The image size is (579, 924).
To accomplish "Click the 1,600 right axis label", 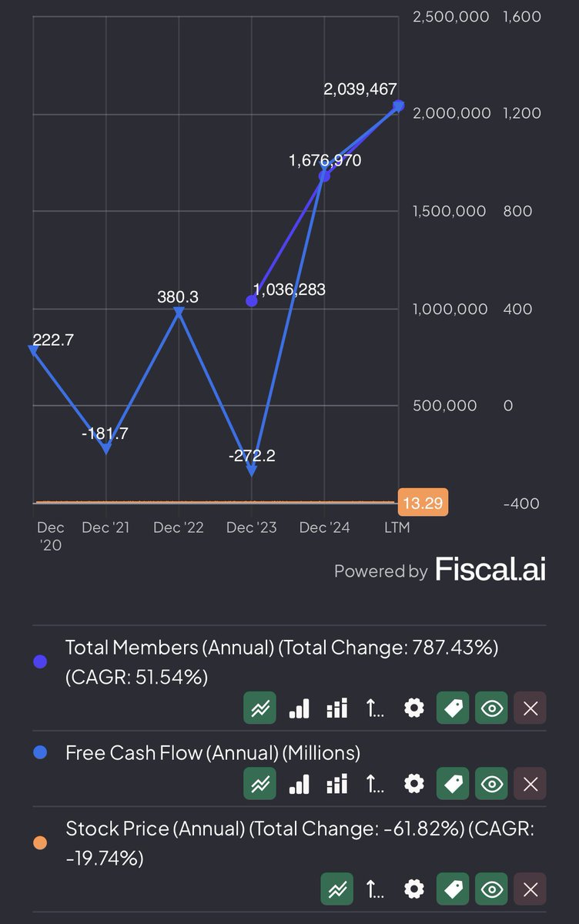I will [522, 16].
